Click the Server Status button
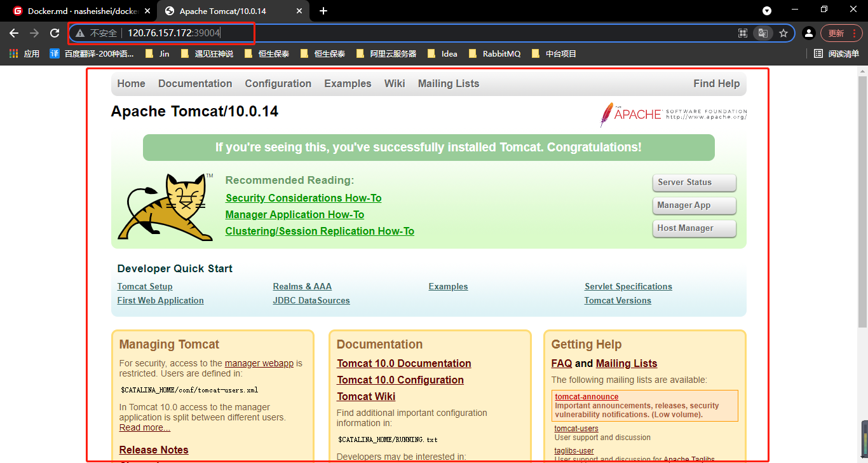The image size is (868, 463). [x=694, y=183]
